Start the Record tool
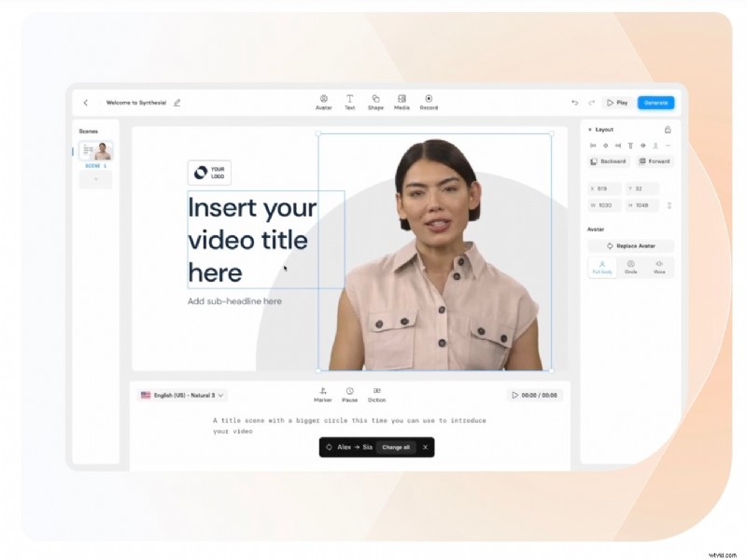 [x=429, y=103]
